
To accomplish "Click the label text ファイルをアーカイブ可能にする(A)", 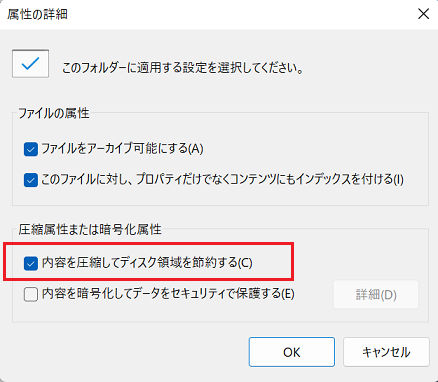I will [122, 149].
